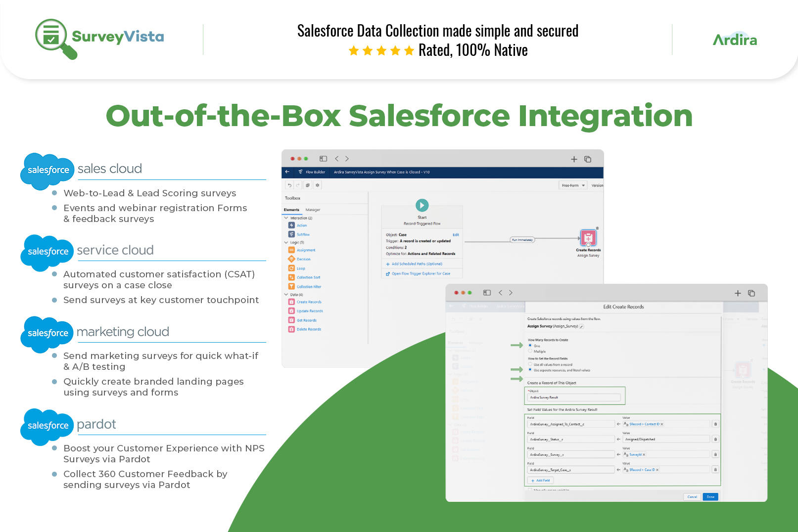Open the Create Records Assign Survey node on canvas
The height and width of the screenshot is (532, 798).
click(x=588, y=239)
